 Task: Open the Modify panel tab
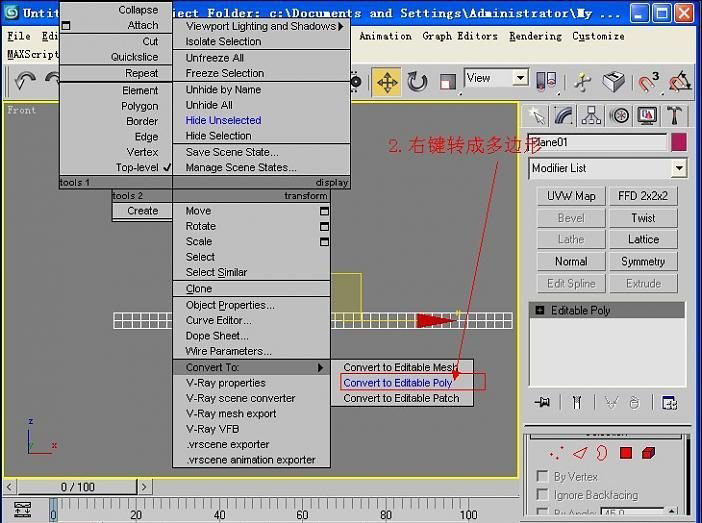pyautogui.click(x=565, y=115)
